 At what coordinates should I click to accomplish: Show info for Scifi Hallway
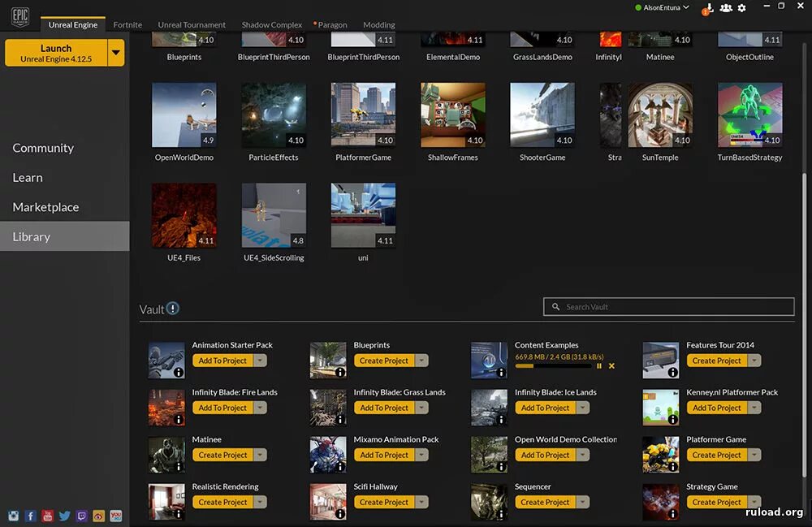pyautogui.click(x=339, y=513)
